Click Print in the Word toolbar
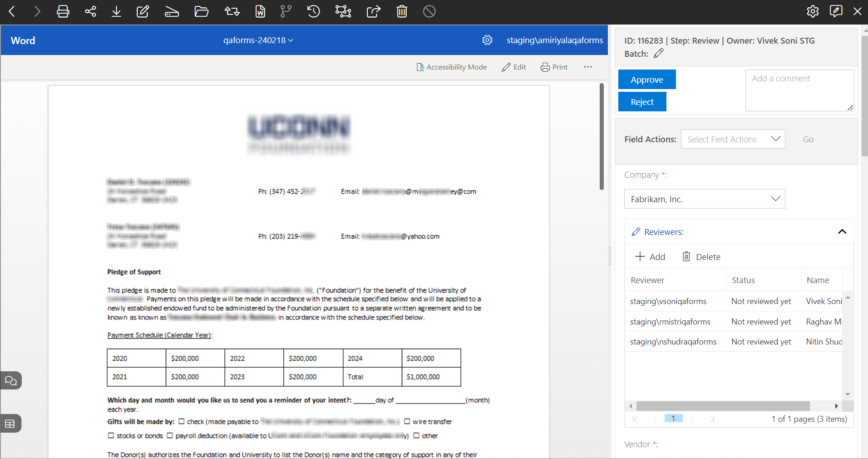The height and width of the screenshot is (459, 868). click(554, 67)
